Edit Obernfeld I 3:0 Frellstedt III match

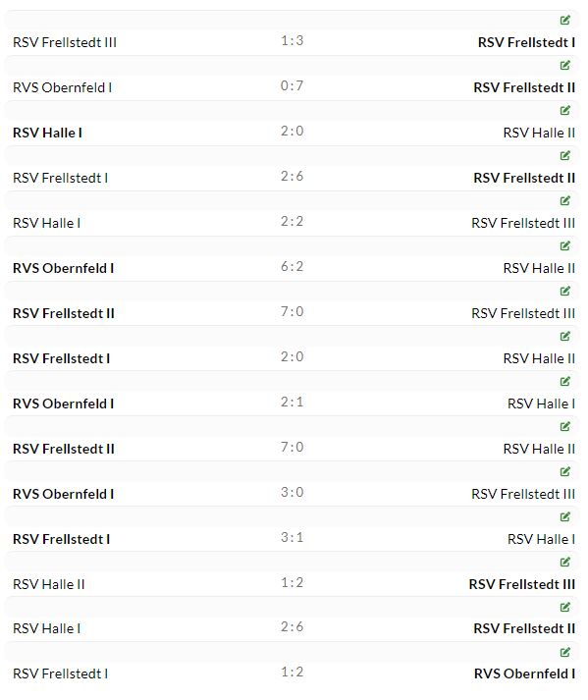coord(564,471)
